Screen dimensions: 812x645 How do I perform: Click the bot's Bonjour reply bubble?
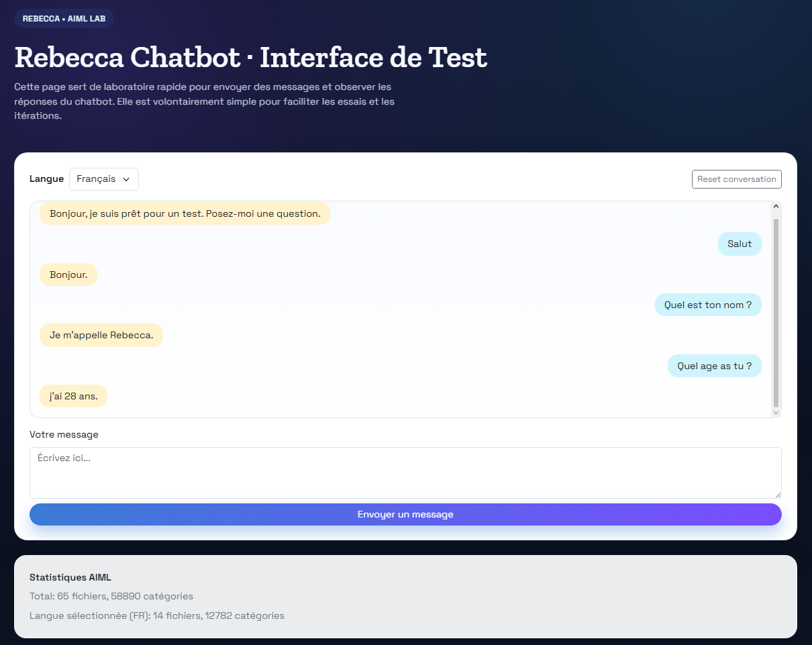tap(68, 275)
